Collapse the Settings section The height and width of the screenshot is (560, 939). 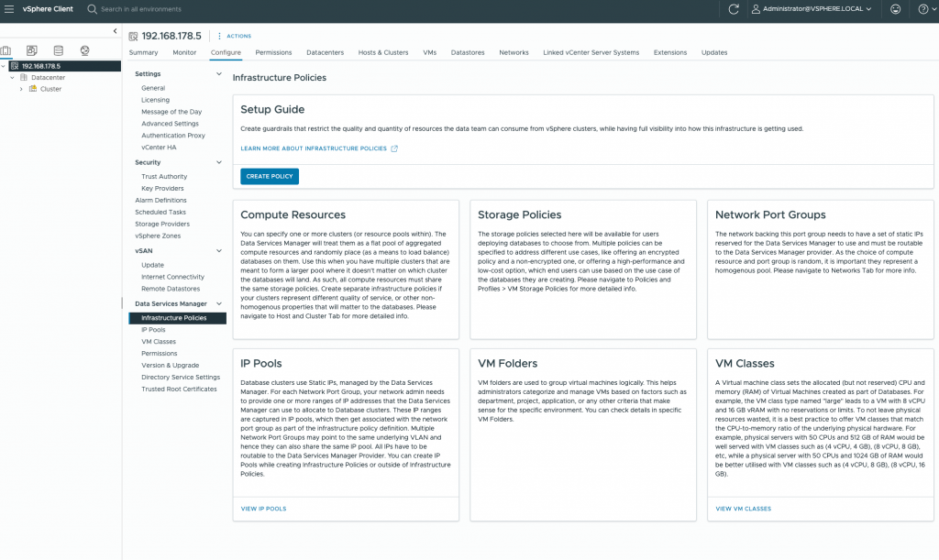(218, 73)
